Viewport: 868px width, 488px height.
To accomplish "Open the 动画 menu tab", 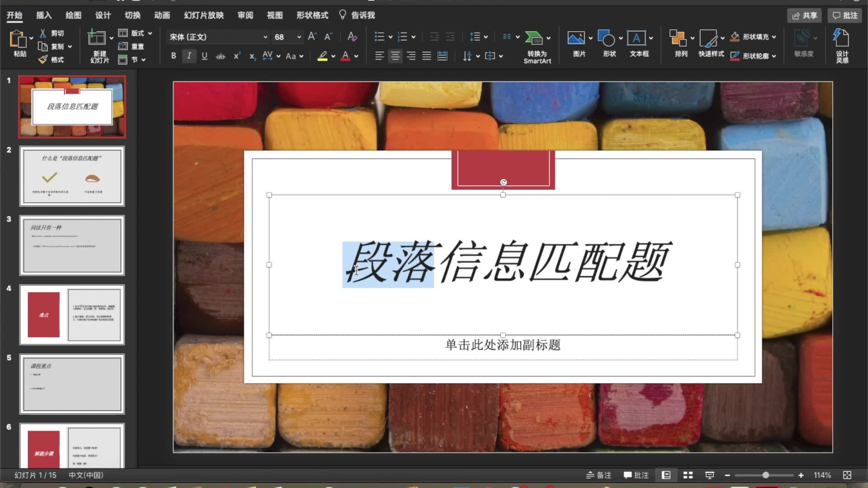I will tap(164, 15).
